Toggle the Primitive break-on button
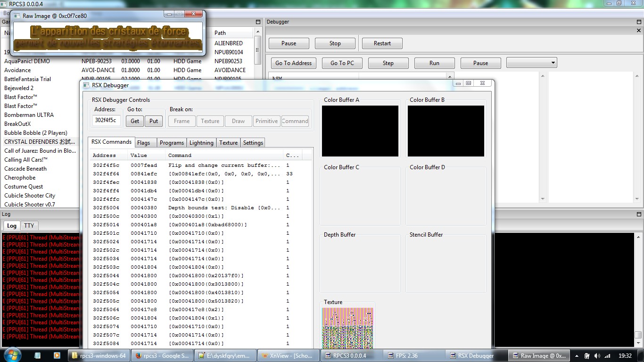Viewport: 644px width, 362px height. click(x=266, y=121)
